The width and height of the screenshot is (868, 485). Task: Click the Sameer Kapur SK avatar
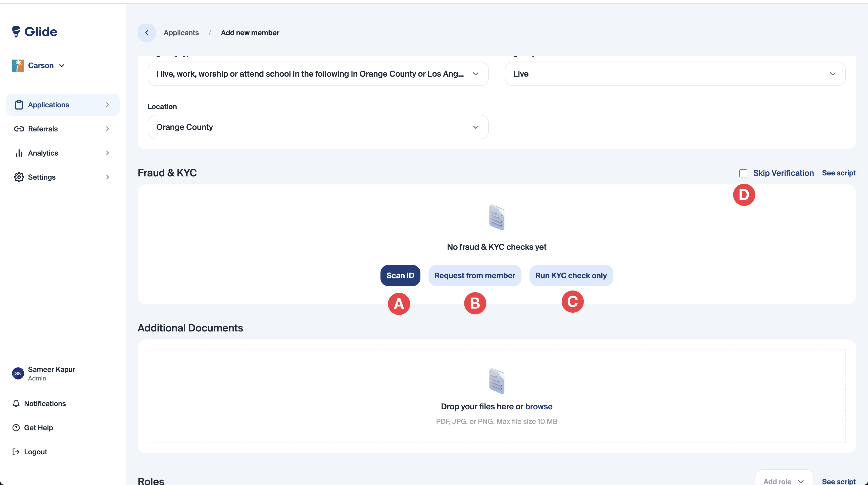[18, 373]
